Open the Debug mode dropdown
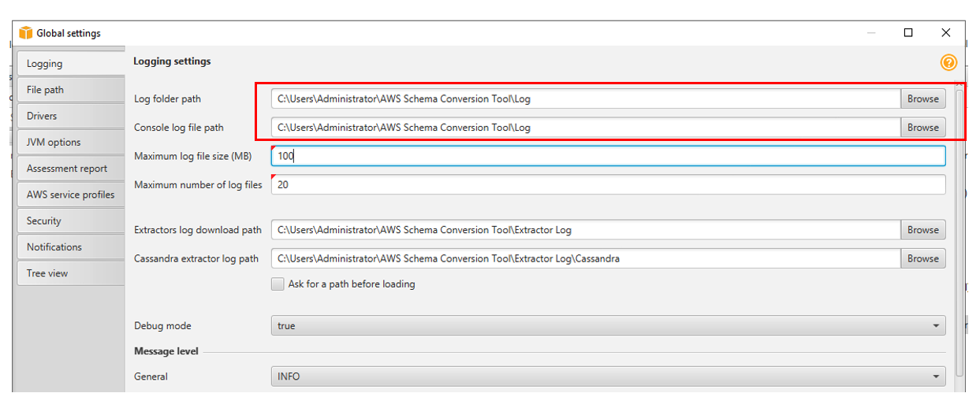The image size is (980, 419). click(608, 325)
